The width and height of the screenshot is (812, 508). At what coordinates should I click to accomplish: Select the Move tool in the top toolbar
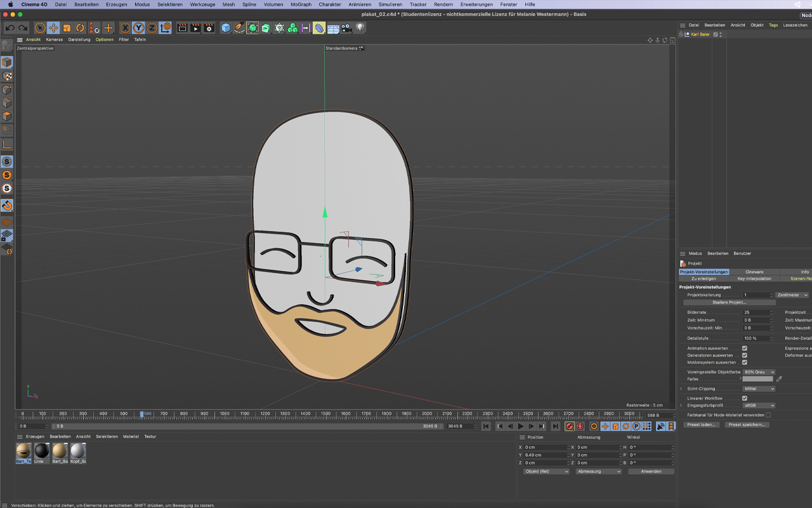[x=53, y=28]
